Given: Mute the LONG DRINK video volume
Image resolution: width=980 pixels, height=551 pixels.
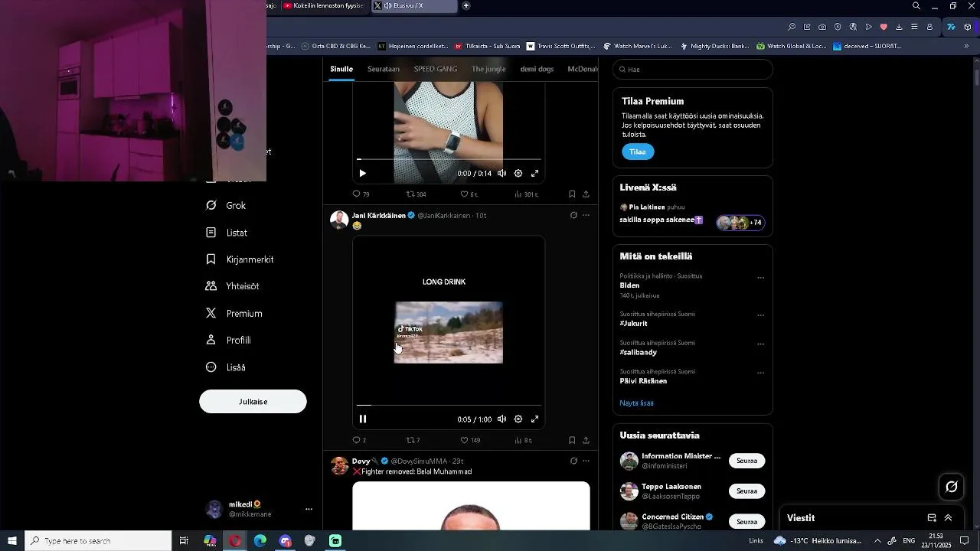Looking at the screenshot, I should 501,419.
